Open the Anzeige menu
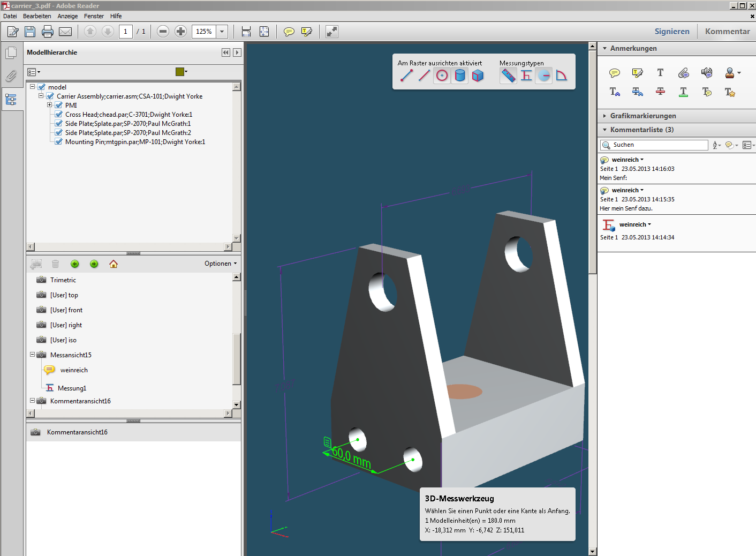Image resolution: width=756 pixels, height=556 pixels. coord(67,16)
